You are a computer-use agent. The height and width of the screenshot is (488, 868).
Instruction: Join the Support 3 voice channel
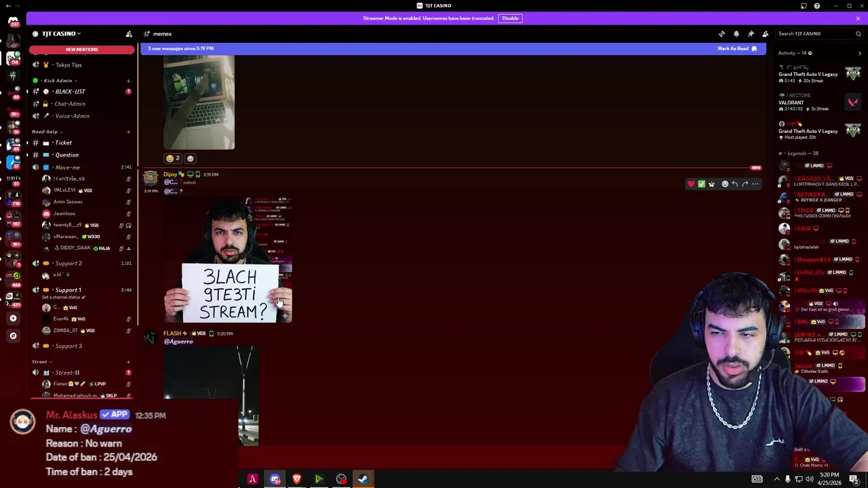tap(81, 346)
